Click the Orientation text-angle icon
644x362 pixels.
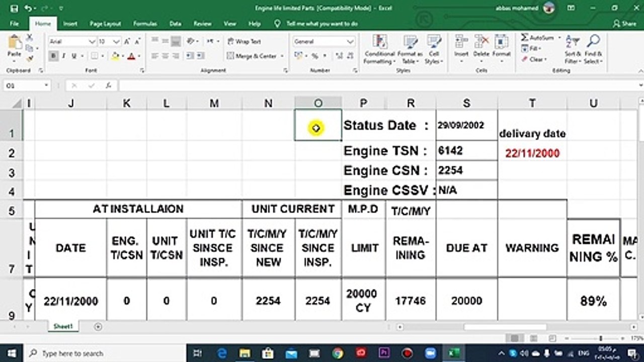pyautogui.click(x=191, y=42)
